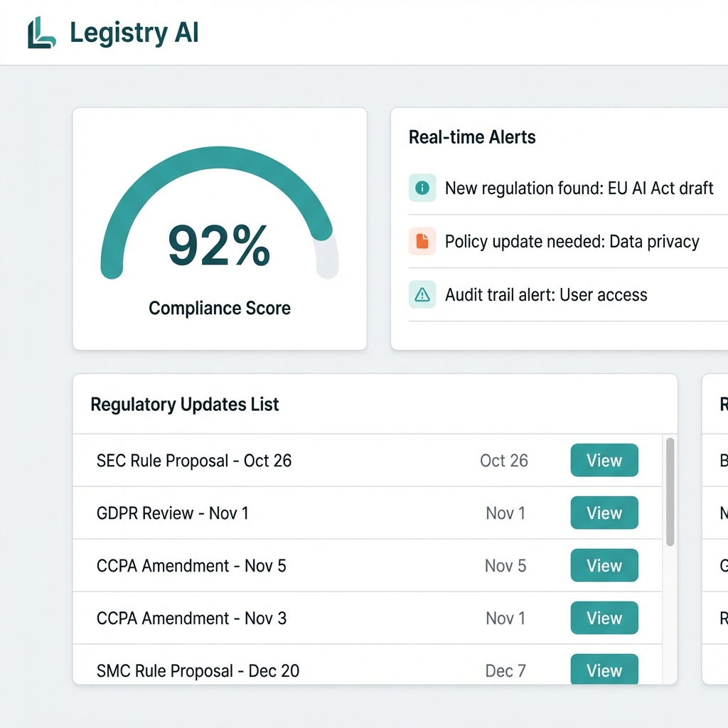Click the audit trail warning triangle icon
728x728 pixels.
[x=422, y=294]
